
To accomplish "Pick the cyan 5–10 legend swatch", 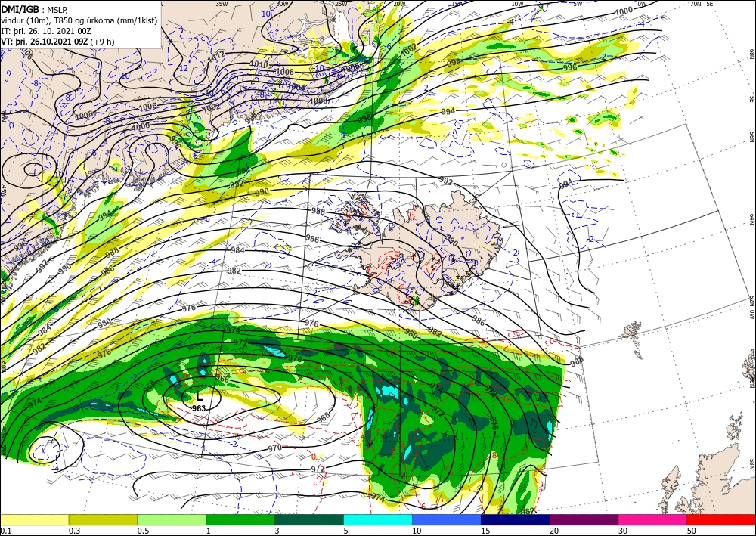I will point(378,519).
